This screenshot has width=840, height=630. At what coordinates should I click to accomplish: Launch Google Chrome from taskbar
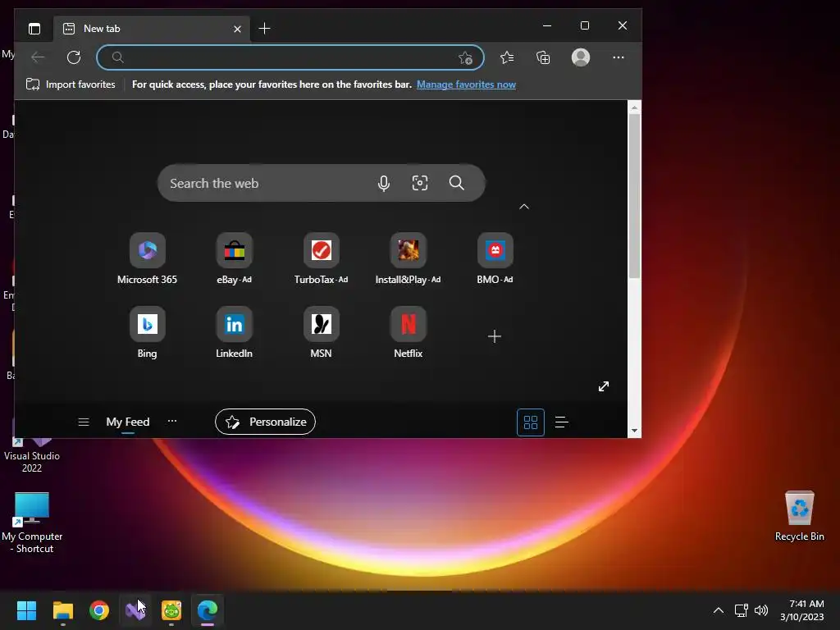(x=99, y=610)
